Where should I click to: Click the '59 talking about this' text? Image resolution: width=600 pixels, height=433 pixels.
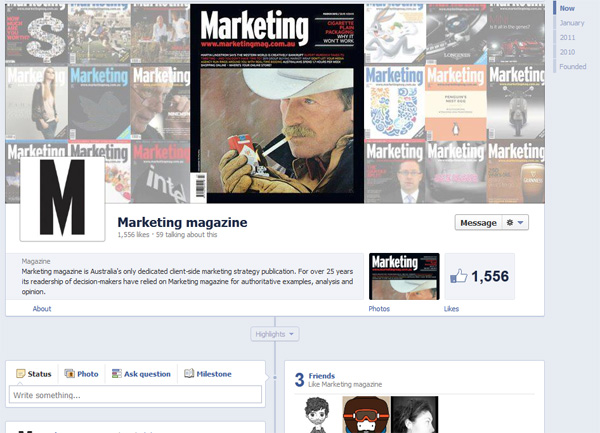[x=186, y=235]
